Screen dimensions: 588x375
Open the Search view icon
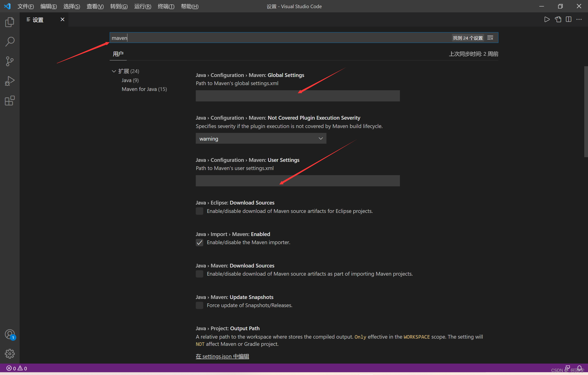pos(10,42)
